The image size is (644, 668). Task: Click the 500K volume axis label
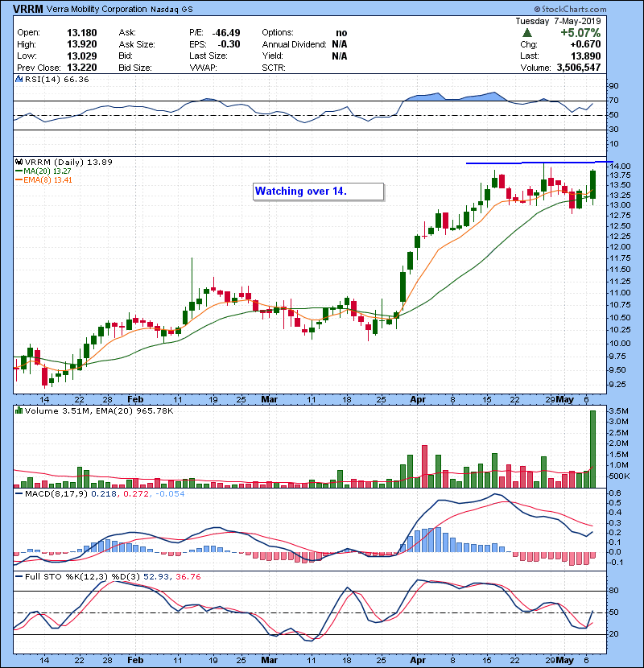(619, 476)
